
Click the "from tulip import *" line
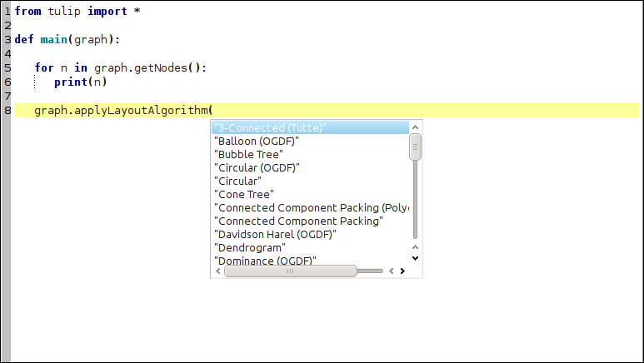pos(71,12)
